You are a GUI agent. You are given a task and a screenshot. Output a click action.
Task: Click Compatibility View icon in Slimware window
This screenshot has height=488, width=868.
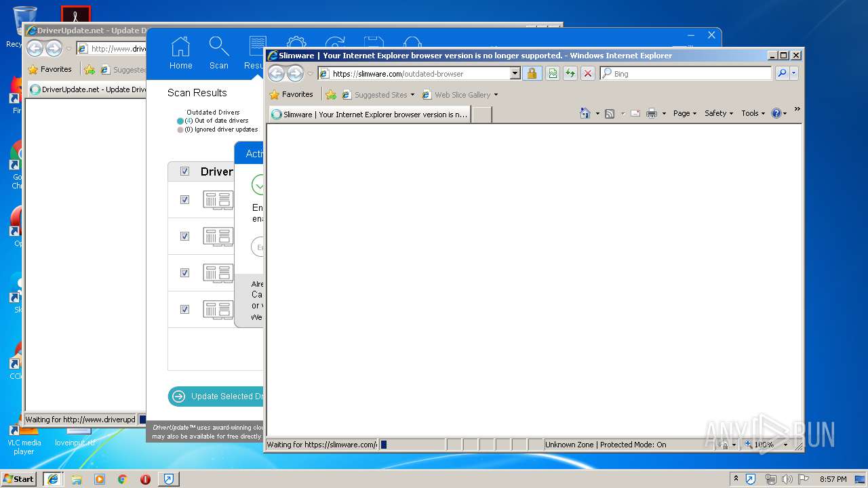553,73
